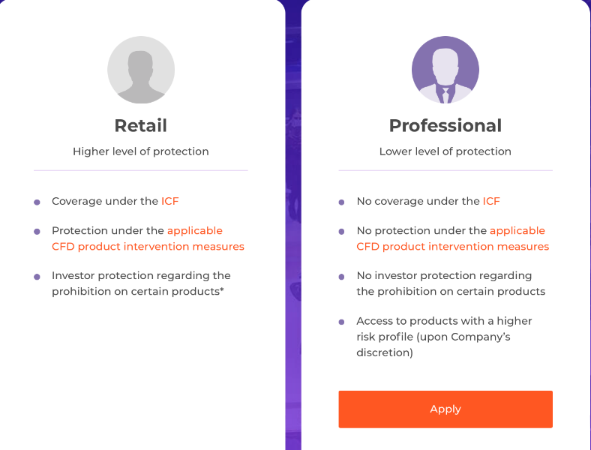Open the ICF link in the Retail card

tap(170, 201)
